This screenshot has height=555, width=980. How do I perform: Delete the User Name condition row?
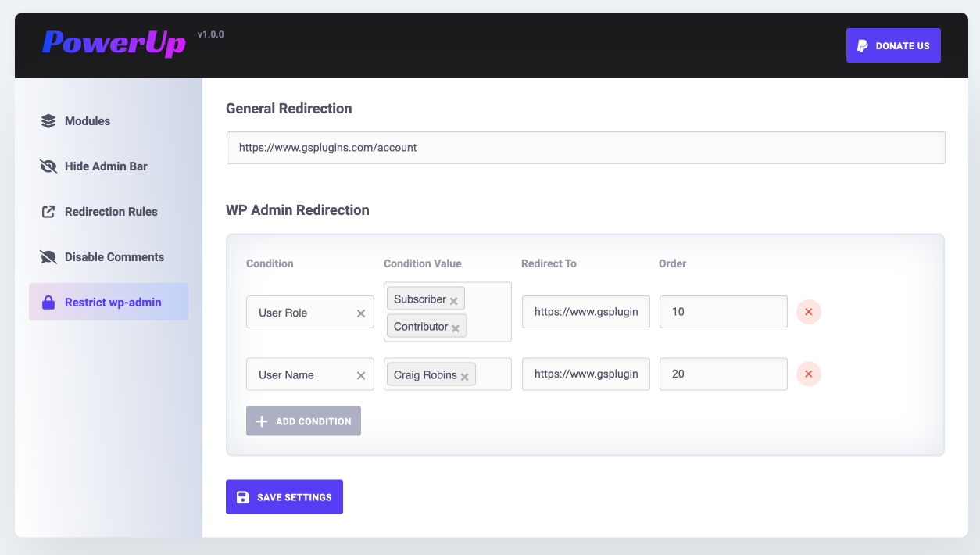point(808,374)
